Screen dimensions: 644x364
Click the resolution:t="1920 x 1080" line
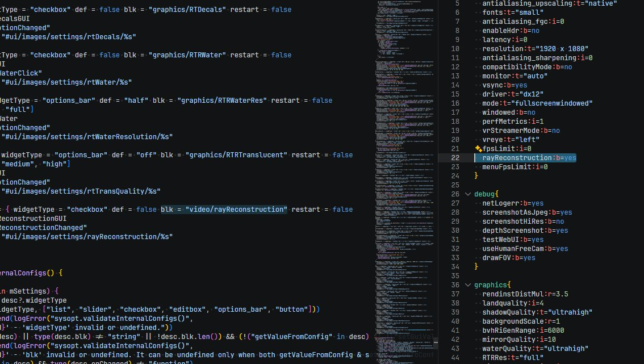[x=535, y=48]
